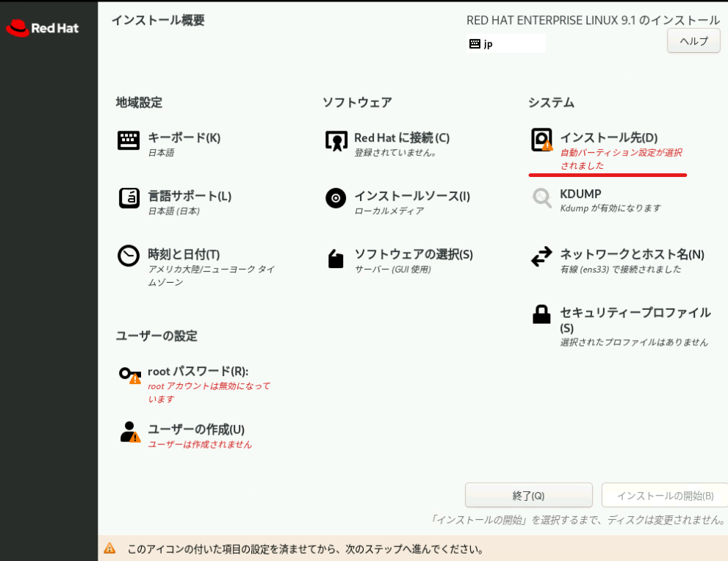The width and height of the screenshot is (728, 561).
Task: Open 言語サポート(L) settings
Action: click(190, 196)
